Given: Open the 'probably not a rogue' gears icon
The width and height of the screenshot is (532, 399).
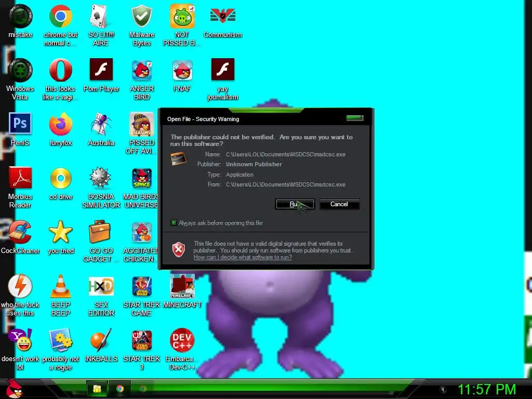Looking at the screenshot, I should click(x=60, y=340).
